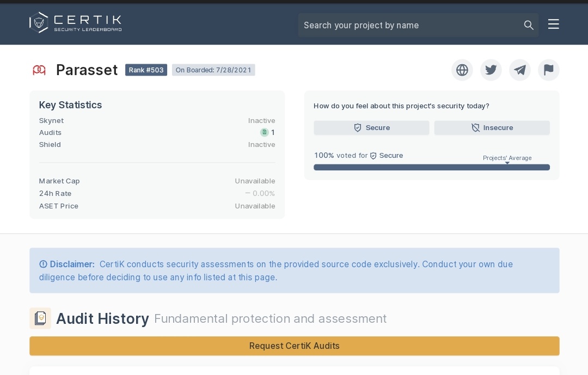Click the CertiK Security Leaderboard logo
Image resolution: width=588 pixels, height=375 pixels.
click(76, 22)
